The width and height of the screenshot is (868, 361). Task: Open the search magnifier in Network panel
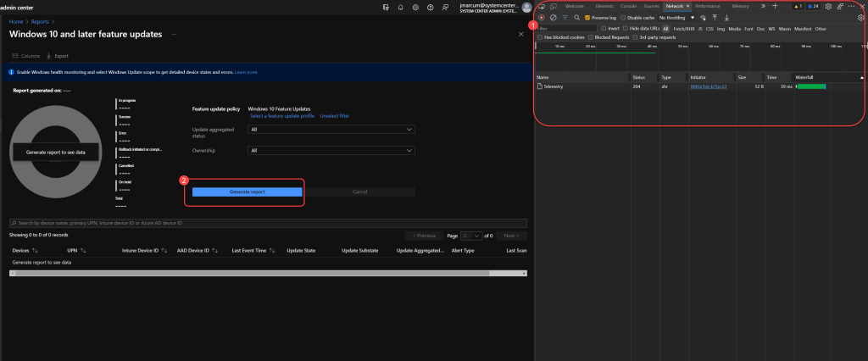pos(576,17)
